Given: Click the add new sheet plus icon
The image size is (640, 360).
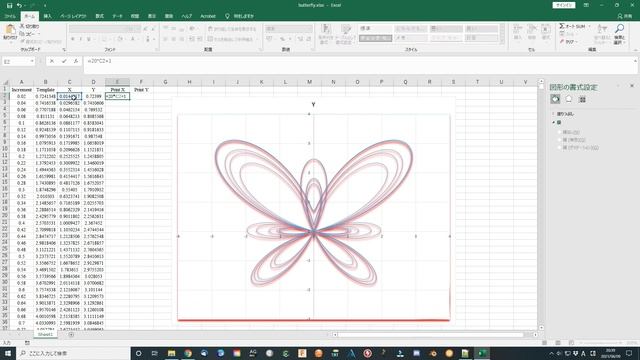Looking at the screenshot, I should click(x=71, y=335).
